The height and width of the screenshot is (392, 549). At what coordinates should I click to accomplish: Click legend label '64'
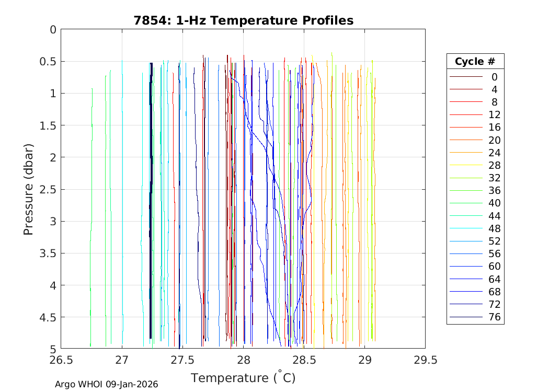point(494,279)
